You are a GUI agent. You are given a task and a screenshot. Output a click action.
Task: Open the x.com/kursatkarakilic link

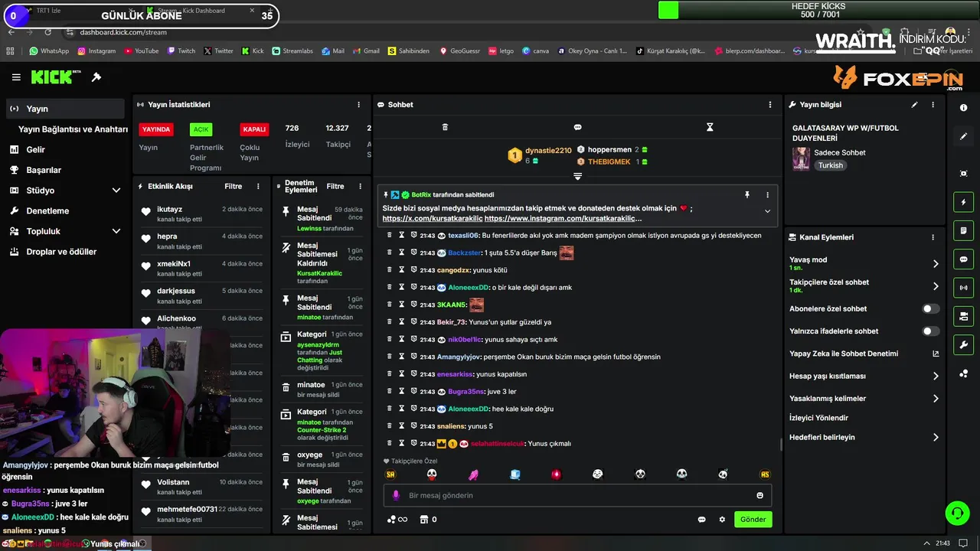(x=432, y=219)
